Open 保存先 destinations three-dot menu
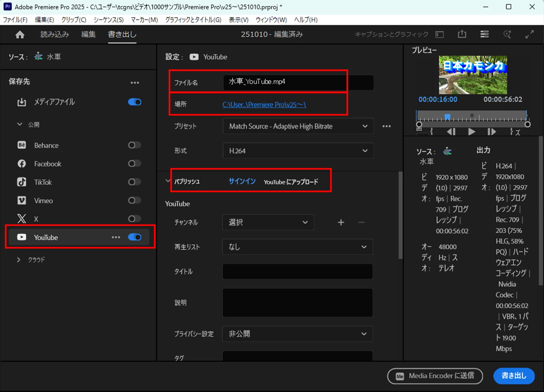This screenshot has width=544, height=392. (x=135, y=83)
